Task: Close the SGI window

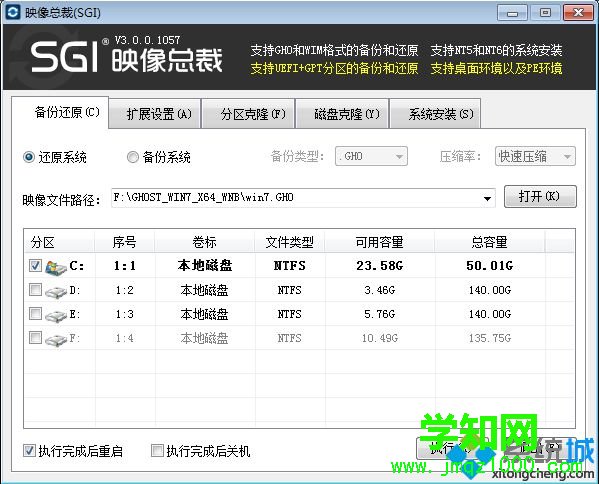Action: coord(578,13)
